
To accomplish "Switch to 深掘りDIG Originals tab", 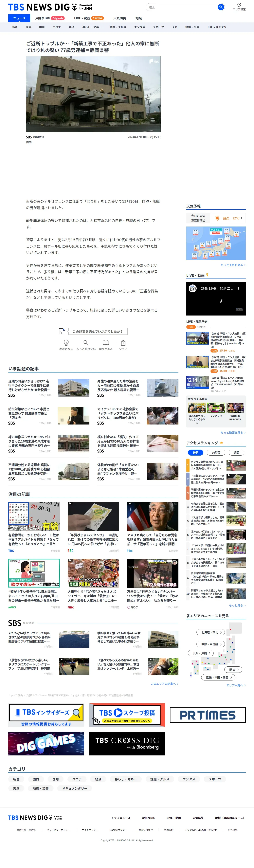I will [50, 18].
